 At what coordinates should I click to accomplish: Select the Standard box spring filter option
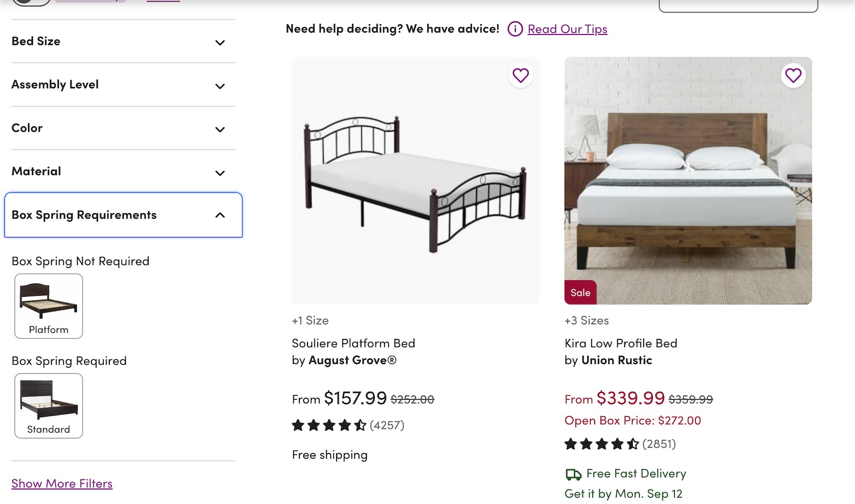click(49, 406)
